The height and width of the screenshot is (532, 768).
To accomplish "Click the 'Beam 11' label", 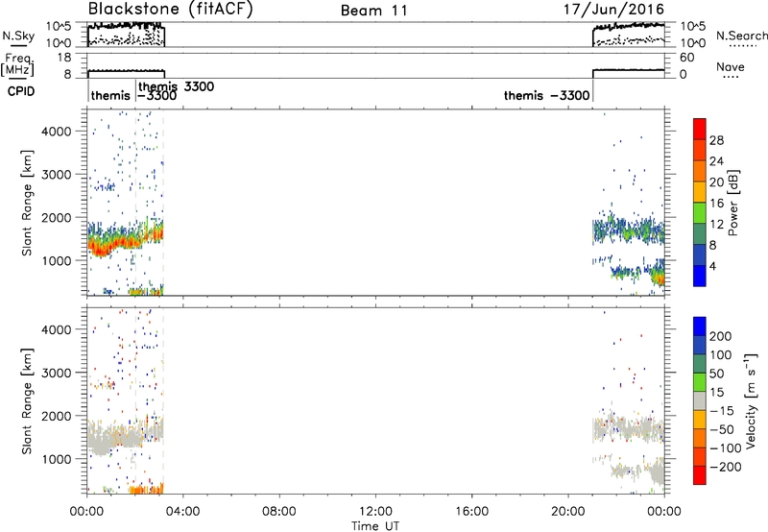I will (374, 11).
